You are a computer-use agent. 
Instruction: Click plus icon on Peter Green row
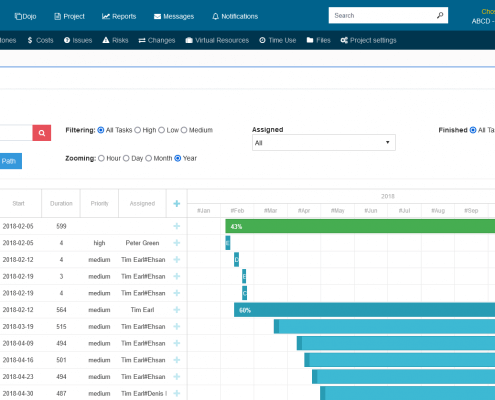coord(177,243)
